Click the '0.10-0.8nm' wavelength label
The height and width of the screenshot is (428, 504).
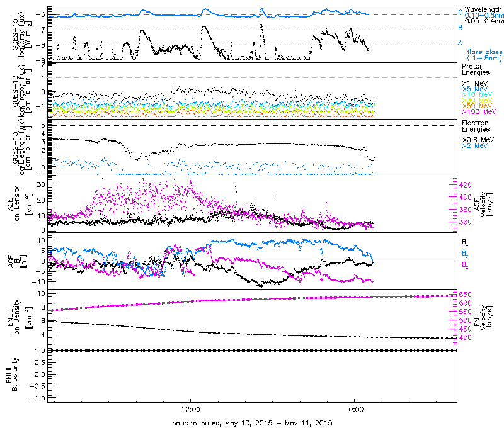484,15
